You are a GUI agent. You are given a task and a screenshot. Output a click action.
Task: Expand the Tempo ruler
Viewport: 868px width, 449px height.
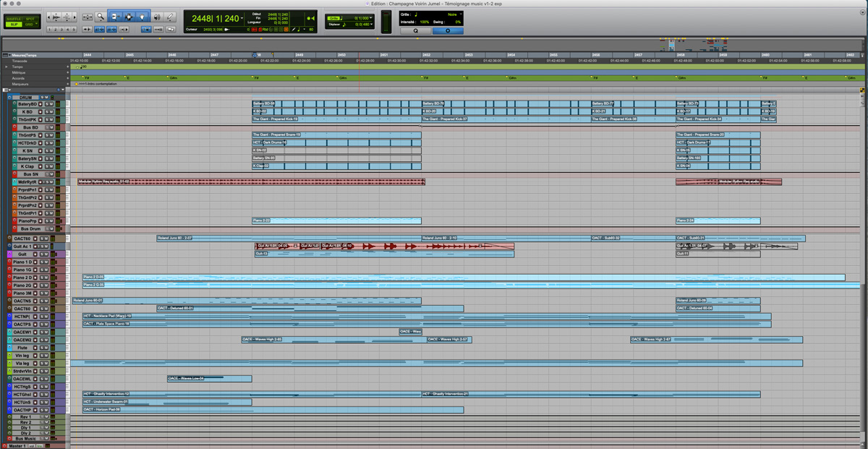(7, 67)
